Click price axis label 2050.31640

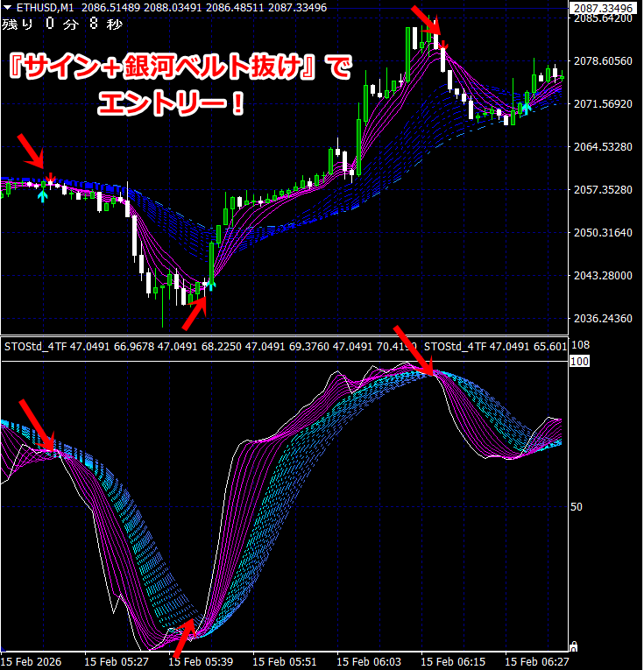pos(603,233)
